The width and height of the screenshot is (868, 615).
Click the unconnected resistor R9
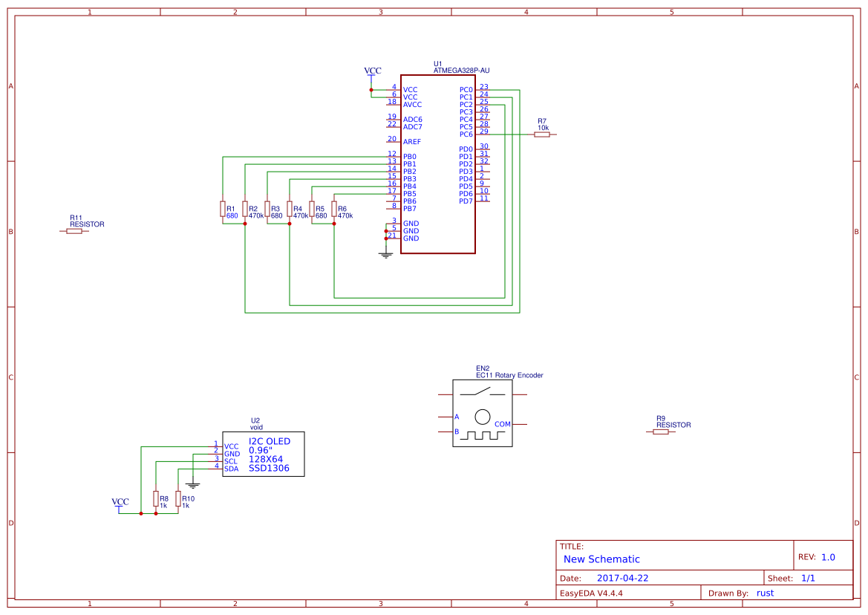(x=662, y=430)
